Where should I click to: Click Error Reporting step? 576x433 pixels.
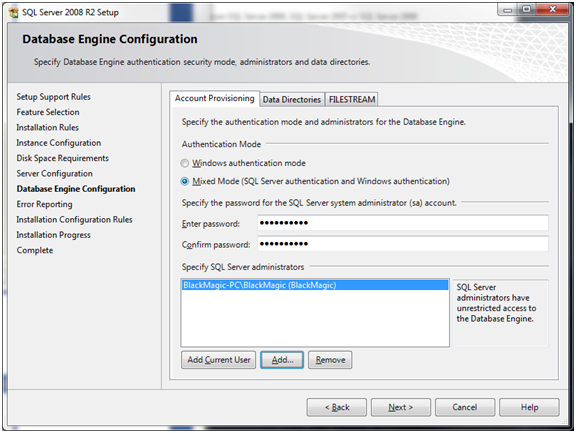[x=44, y=204]
